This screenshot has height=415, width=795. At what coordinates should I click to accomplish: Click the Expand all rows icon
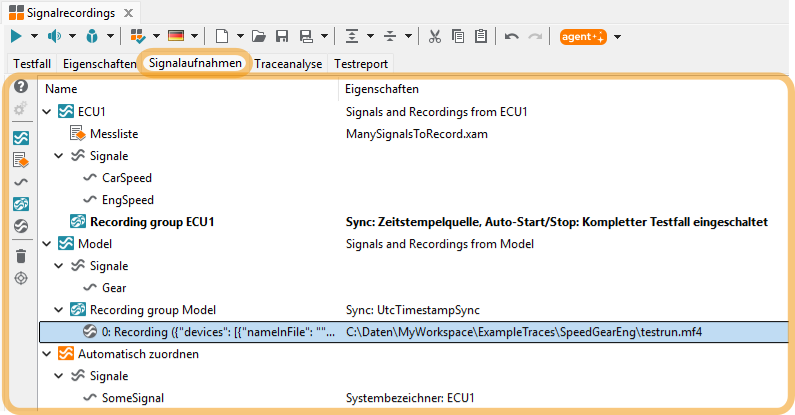(352, 36)
